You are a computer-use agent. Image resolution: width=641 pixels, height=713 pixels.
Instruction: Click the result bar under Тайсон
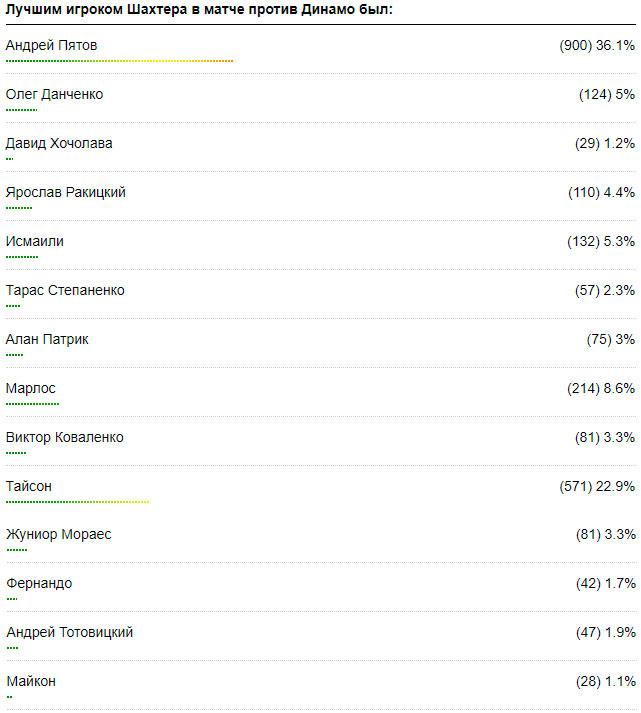click(x=77, y=501)
